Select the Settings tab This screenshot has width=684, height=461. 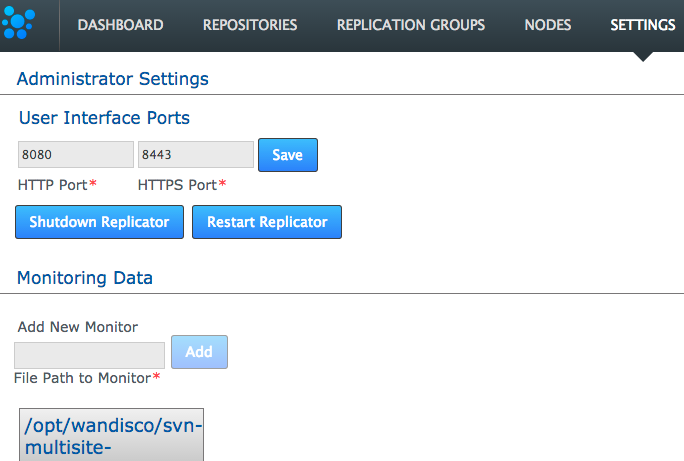tap(643, 25)
